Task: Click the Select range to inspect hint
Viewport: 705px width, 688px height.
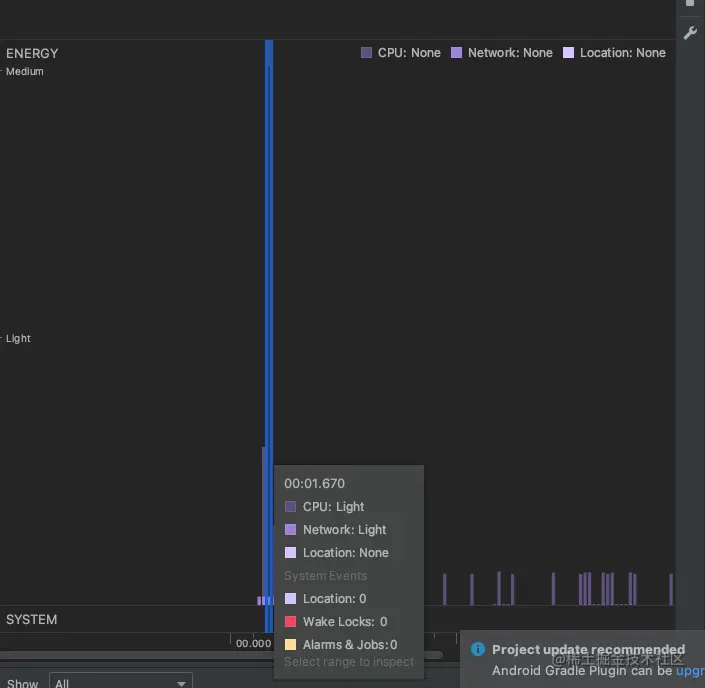Action: (349, 662)
